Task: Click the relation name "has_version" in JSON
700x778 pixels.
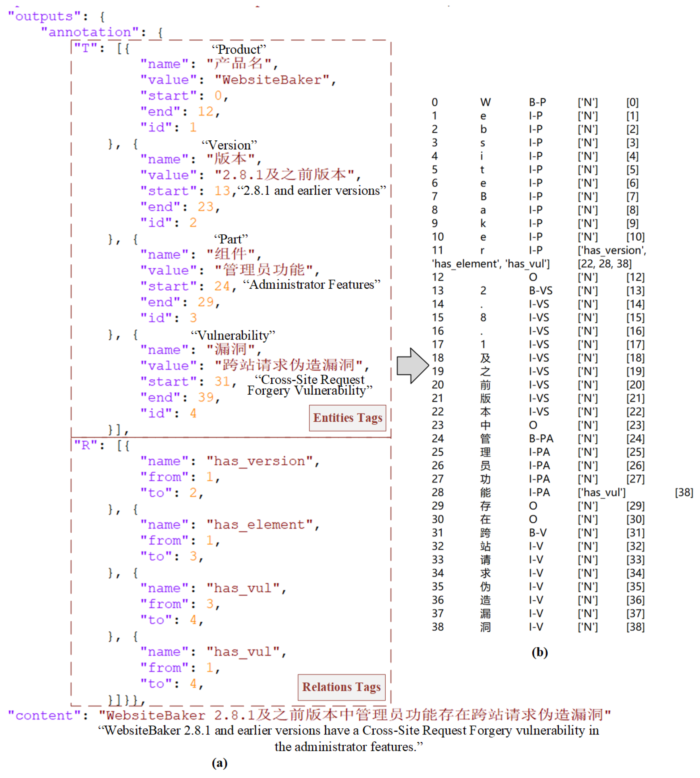Action: tap(260, 461)
